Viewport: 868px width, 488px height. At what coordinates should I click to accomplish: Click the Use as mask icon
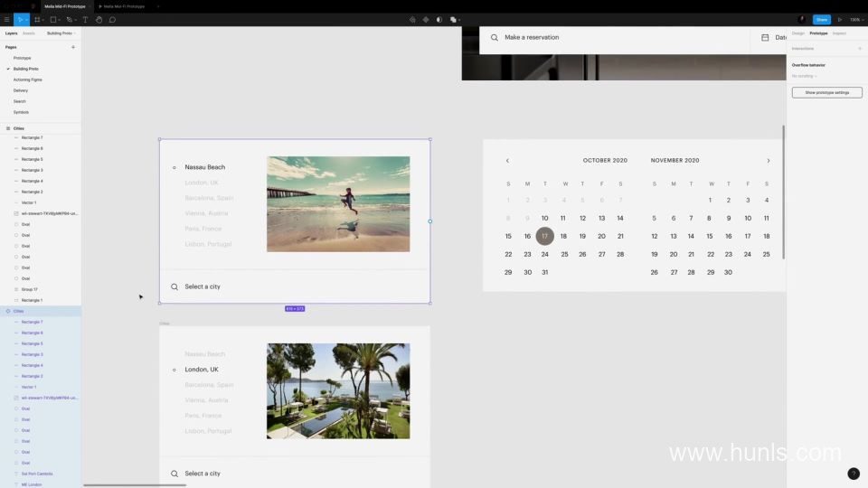(439, 19)
